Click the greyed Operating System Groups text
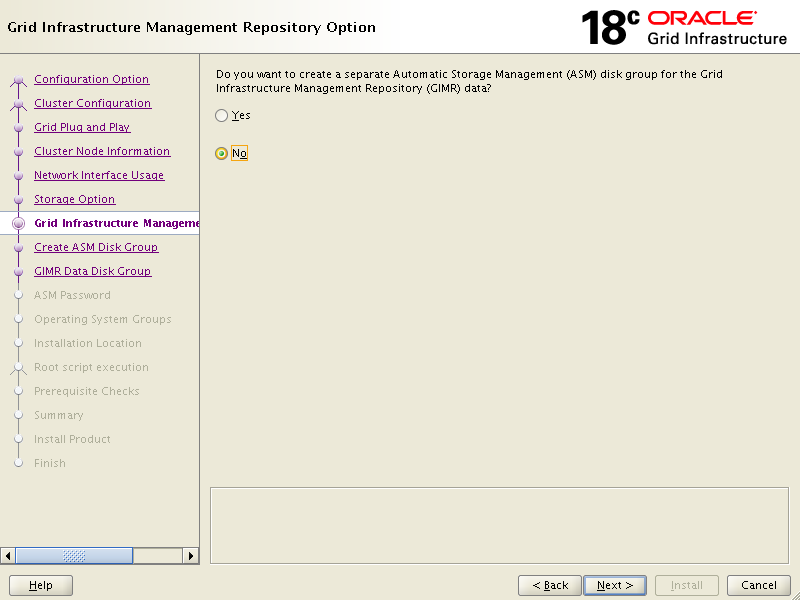Image resolution: width=800 pixels, height=600 pixels. 103,319
